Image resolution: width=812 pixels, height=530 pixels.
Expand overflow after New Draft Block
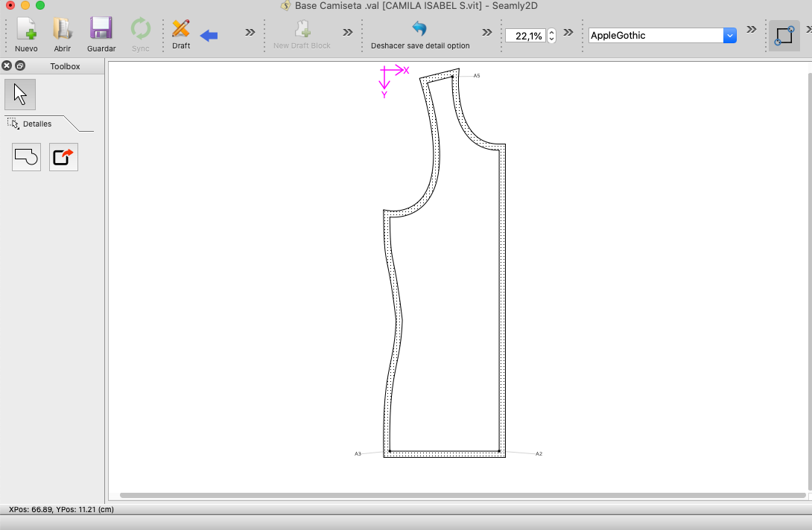[348, 32]
